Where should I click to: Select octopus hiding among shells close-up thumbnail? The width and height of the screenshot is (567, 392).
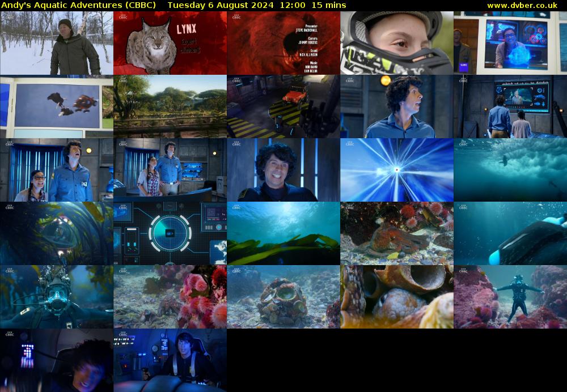(x=397, y=297)
